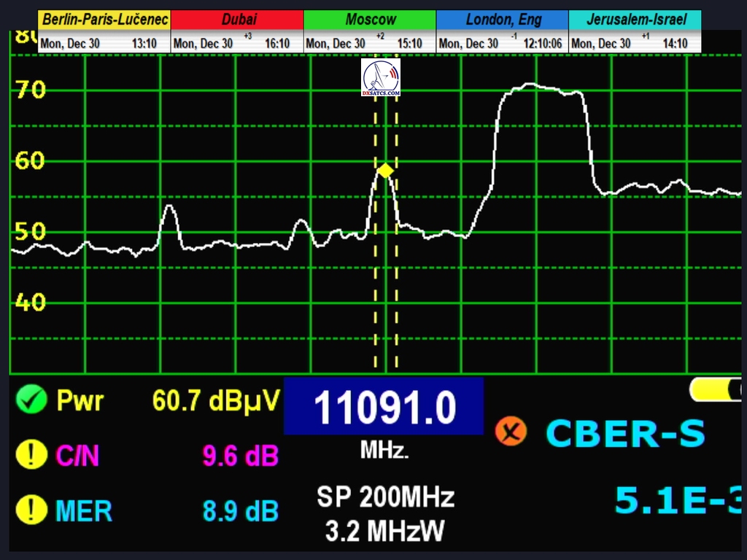Click the yellow warning icon beside MER

coord(31,510)
